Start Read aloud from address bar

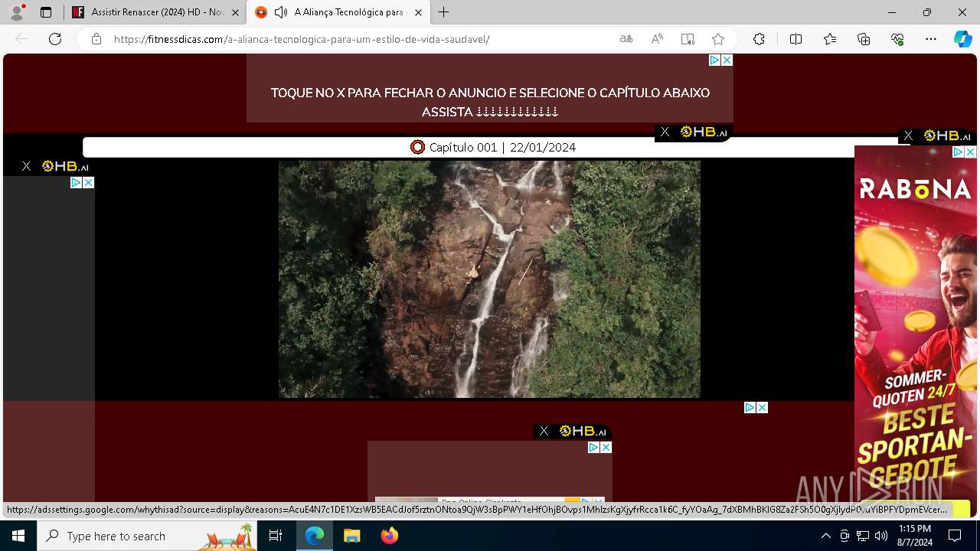pos(657,39)
